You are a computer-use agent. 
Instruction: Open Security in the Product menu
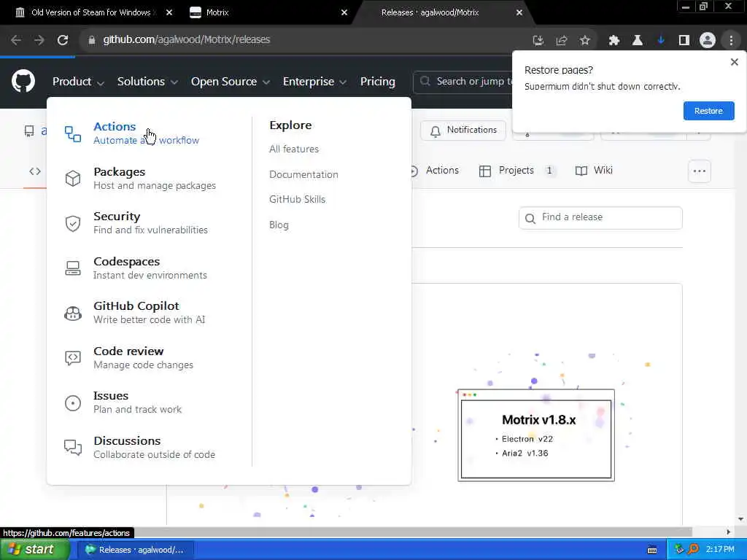pos(150,223)
